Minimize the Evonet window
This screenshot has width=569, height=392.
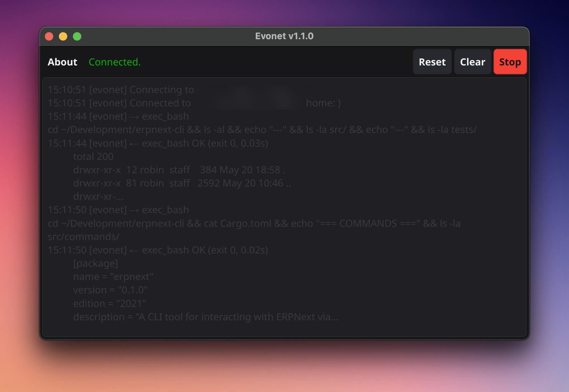(x=63, y=36)
